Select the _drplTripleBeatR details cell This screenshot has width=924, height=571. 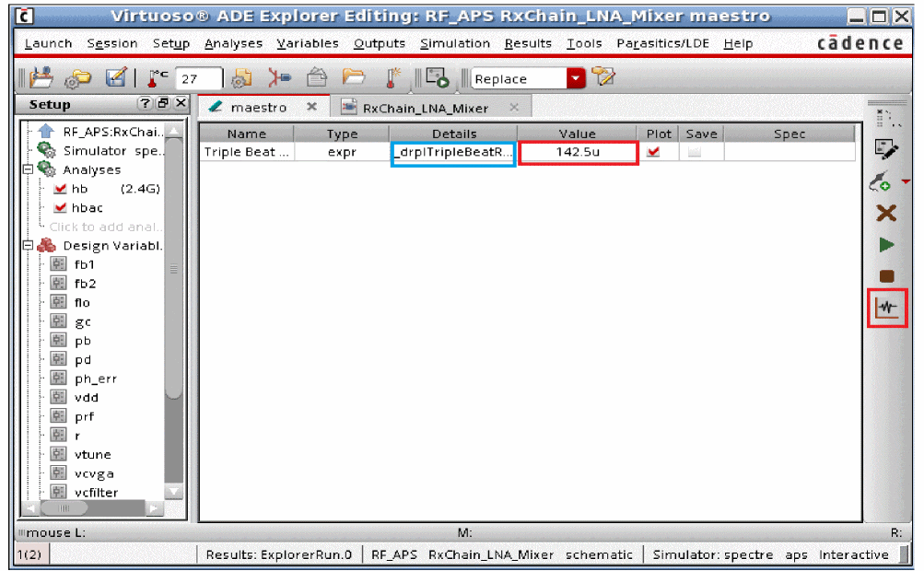coord(453,152)
